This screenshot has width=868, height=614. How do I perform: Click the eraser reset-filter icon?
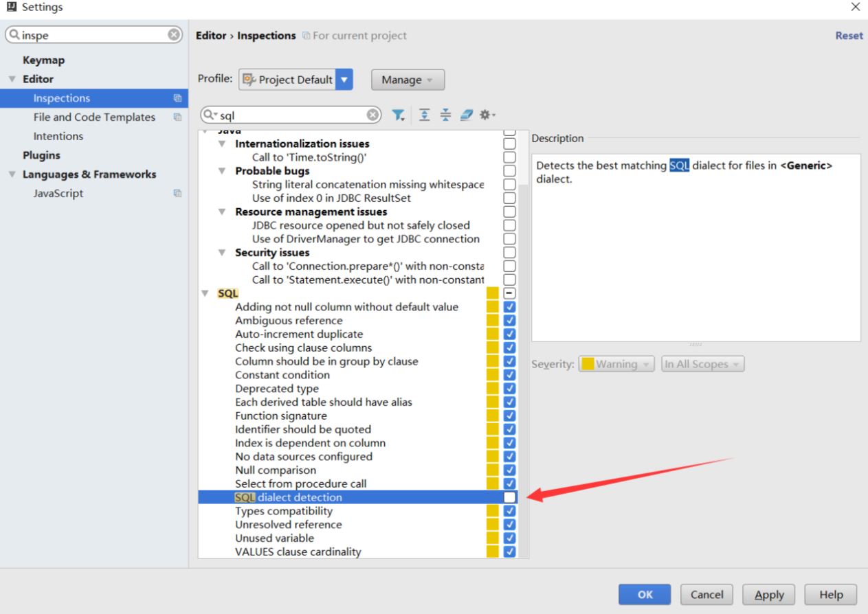466,115
